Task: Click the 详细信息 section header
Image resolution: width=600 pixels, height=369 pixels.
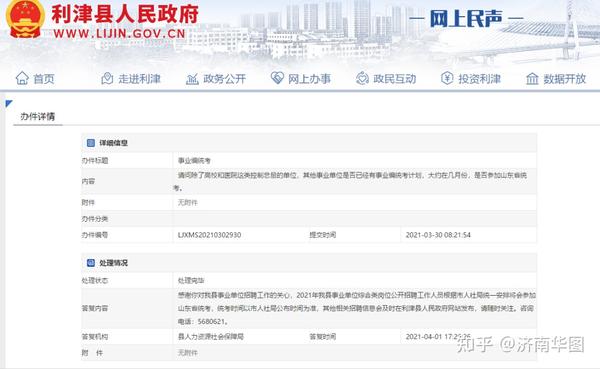Action: point(113,143)
